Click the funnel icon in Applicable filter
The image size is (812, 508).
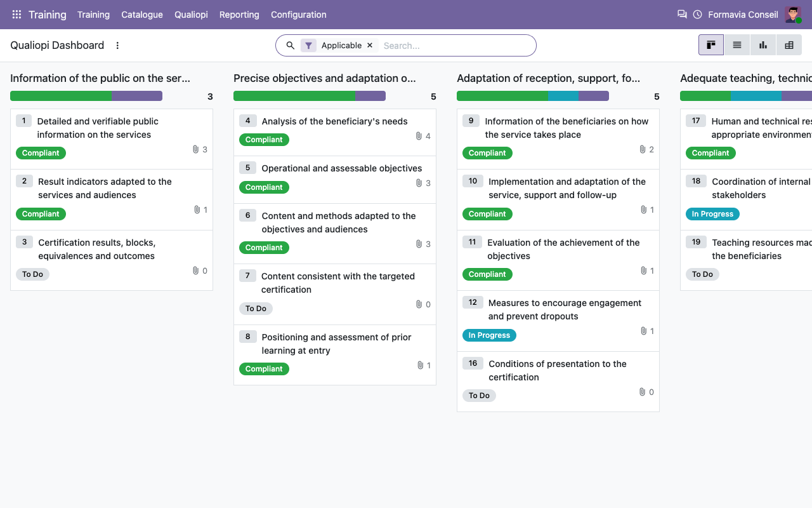point(308,46)
